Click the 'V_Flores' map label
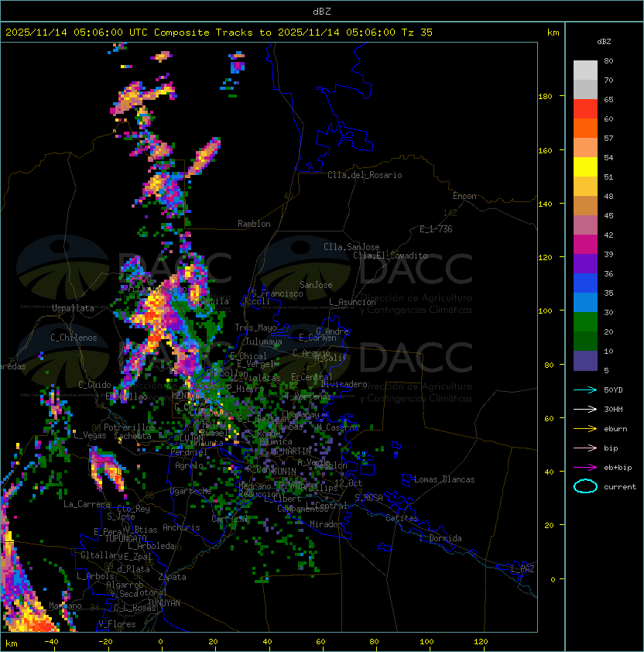Screen dimensions: 644x652 coord(117,624)
